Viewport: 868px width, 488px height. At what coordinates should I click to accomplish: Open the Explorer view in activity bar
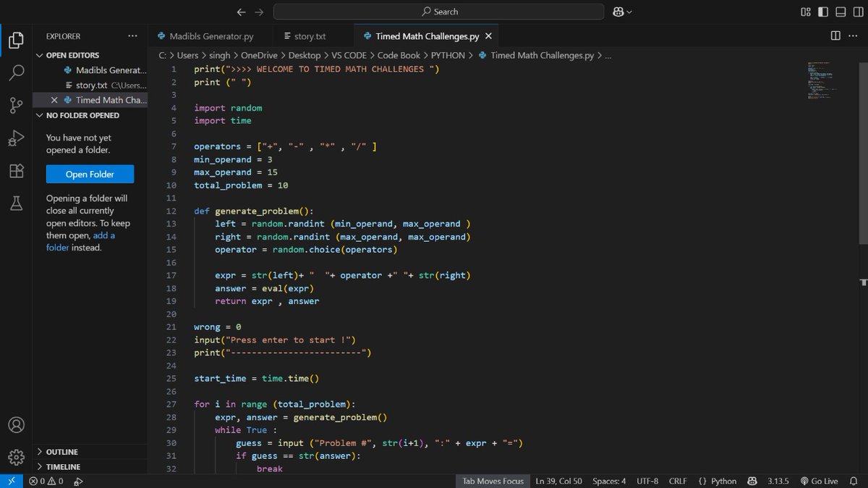[16, 41]
